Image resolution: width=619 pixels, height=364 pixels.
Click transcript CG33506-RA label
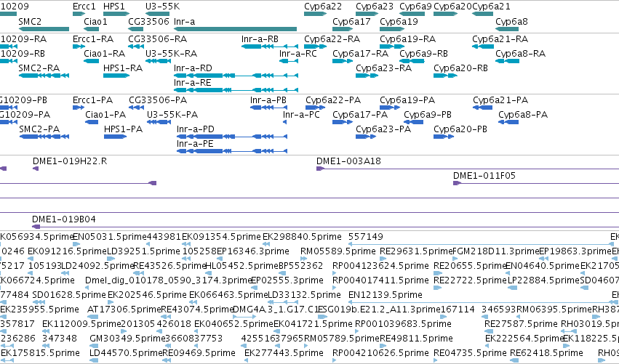click(x=158, y=39)
